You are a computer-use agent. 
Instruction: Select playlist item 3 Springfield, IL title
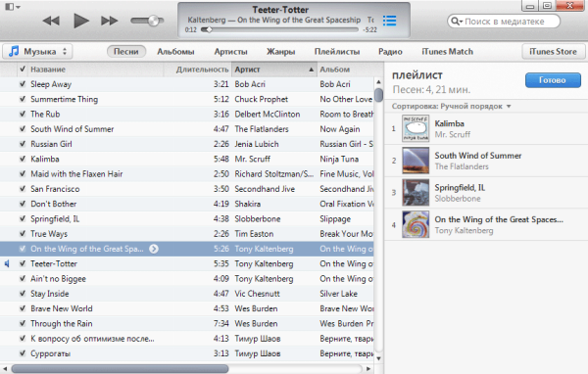(460, 187)
